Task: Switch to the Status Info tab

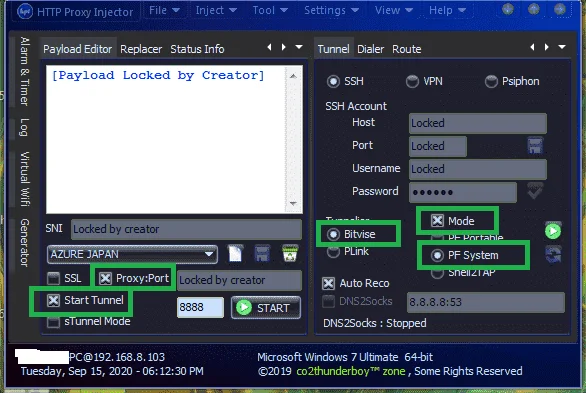Action: click(197, 49)
